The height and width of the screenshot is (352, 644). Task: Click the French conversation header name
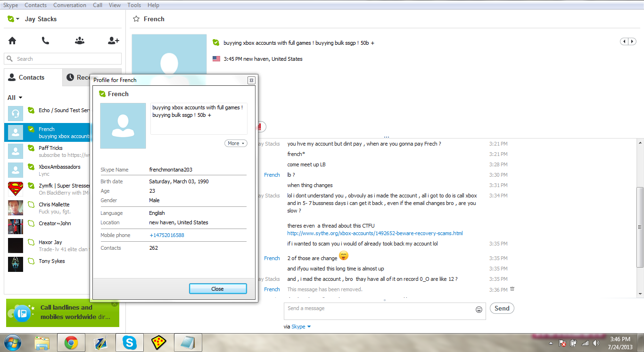coord(154,19)
